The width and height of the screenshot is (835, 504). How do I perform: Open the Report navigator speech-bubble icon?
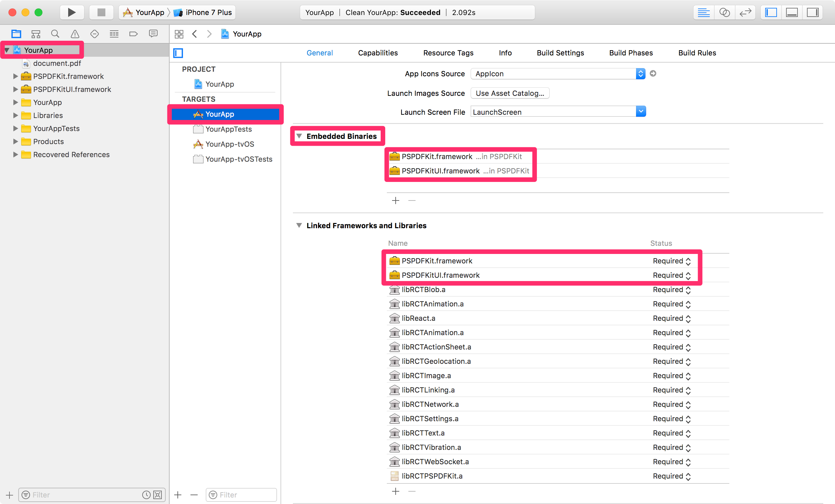[153, 34]
